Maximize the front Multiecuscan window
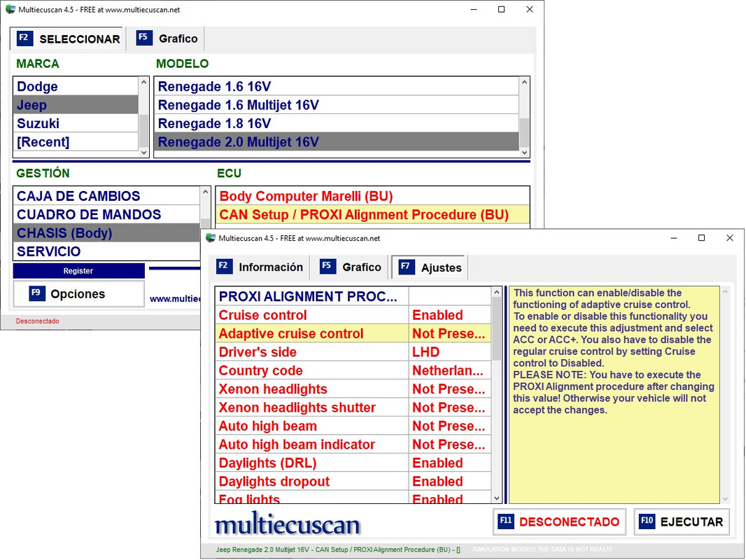 point(701,238)
